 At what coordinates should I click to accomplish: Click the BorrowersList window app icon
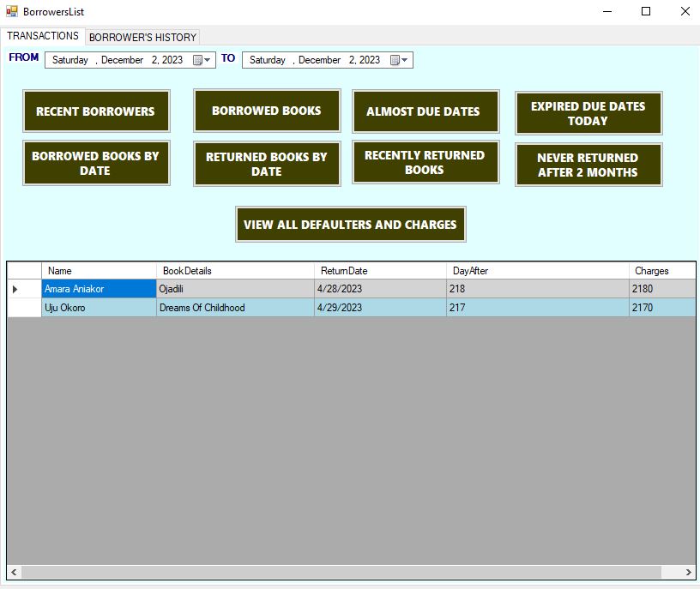pyautogui.click(x=12, y=11)
